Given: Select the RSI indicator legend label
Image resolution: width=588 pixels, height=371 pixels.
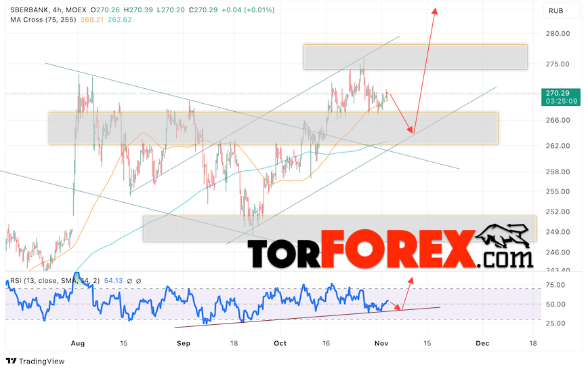Looking at the screenshot, I should (55, 281).
